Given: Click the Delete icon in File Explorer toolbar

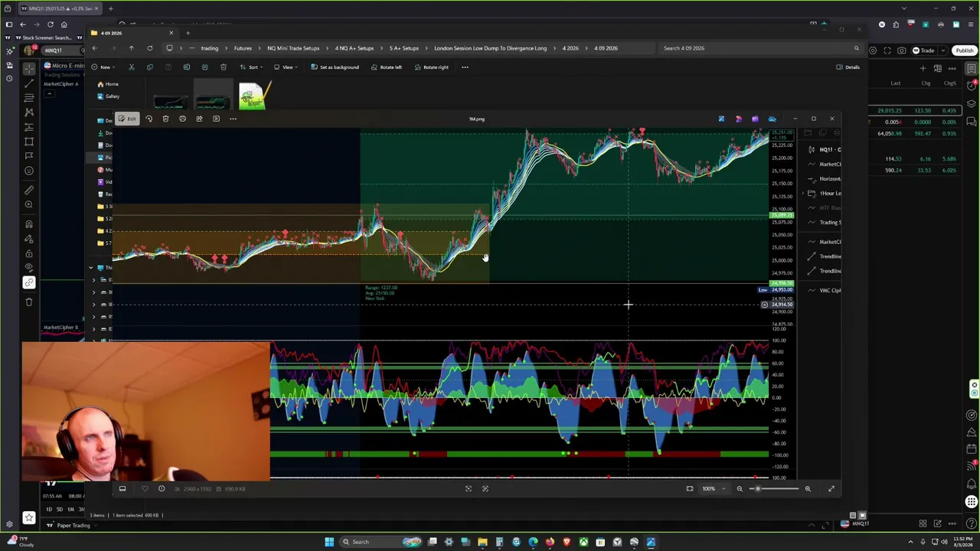Looking at the screenshot, I should coord(223,67).
